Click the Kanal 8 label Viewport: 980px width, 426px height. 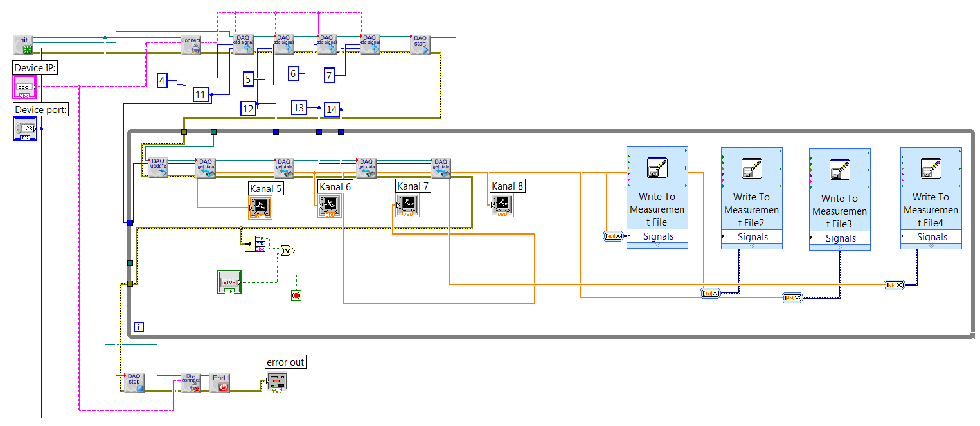(508, 186)
